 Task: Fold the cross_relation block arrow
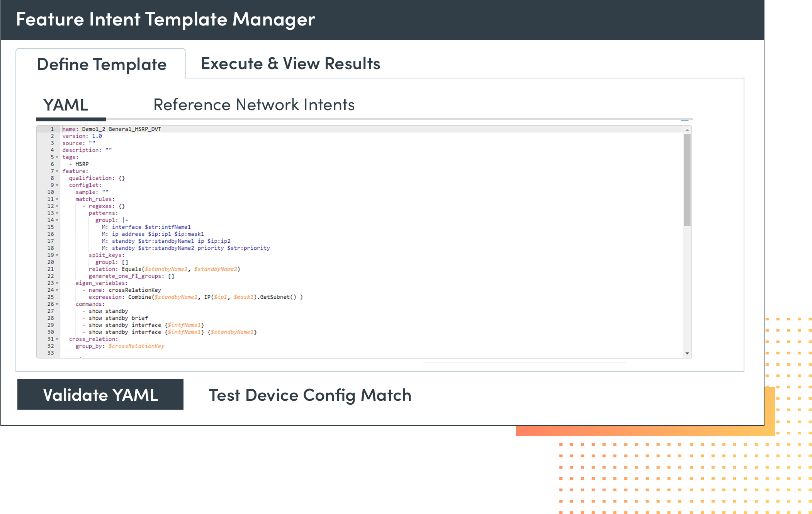coord(57,339)
